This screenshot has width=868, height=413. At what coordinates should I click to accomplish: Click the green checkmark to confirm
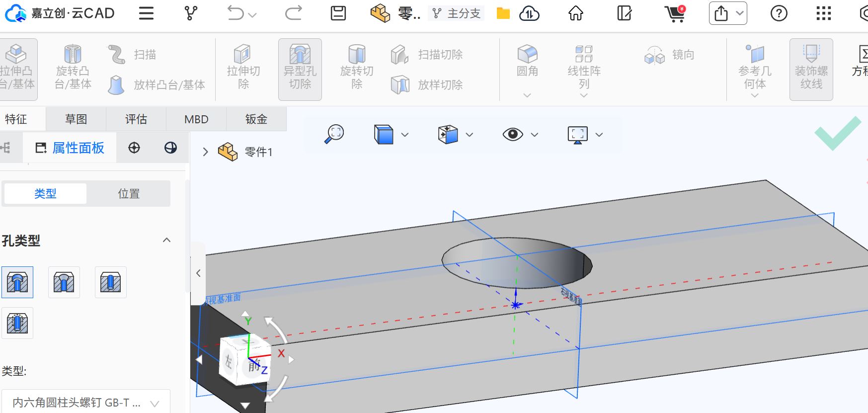coord(838,133)
